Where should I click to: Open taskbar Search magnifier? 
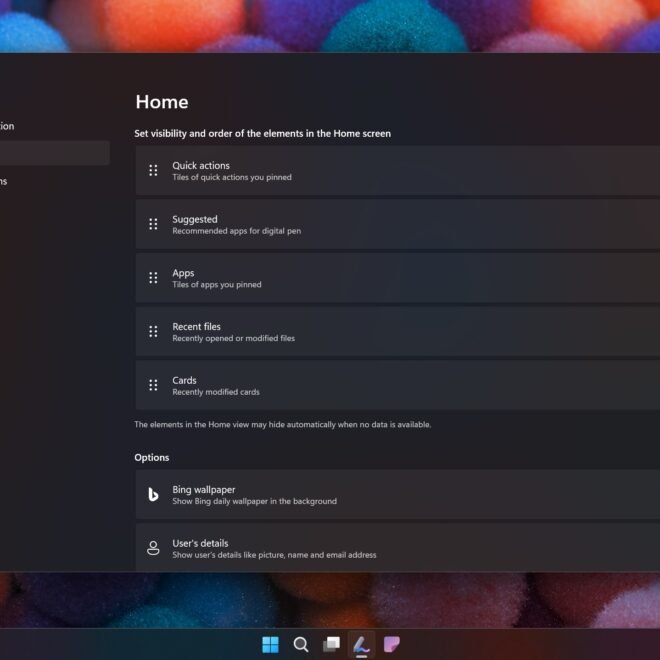(x=301, y=644)
